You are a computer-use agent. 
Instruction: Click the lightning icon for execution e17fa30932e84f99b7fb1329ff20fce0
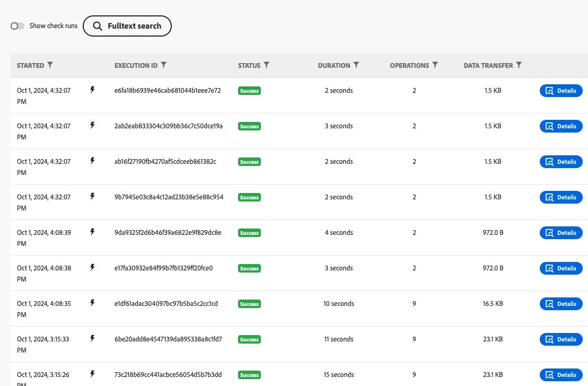[x=92, y=267]
